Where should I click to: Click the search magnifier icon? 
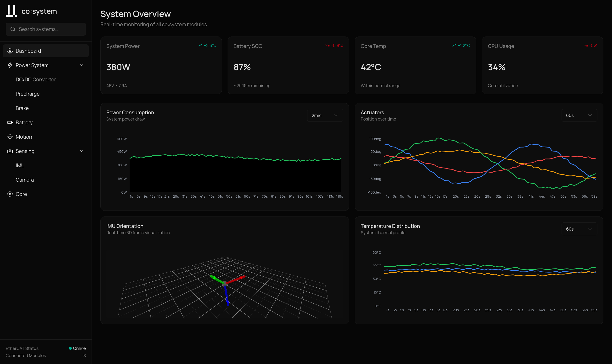[x=13, y=29]
